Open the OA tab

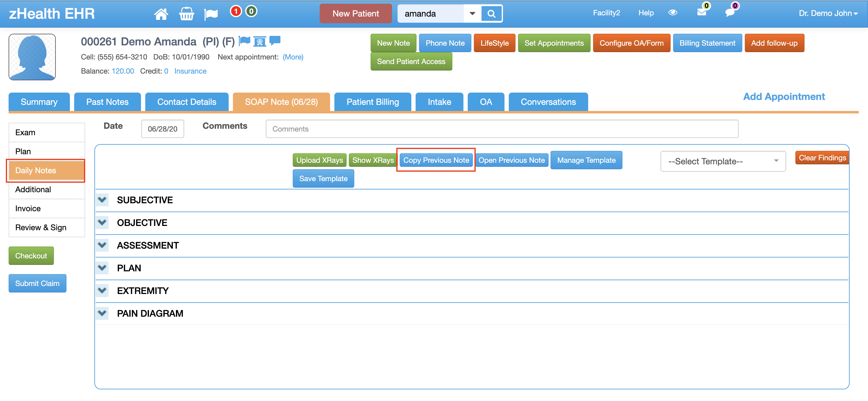click(486, 102)
